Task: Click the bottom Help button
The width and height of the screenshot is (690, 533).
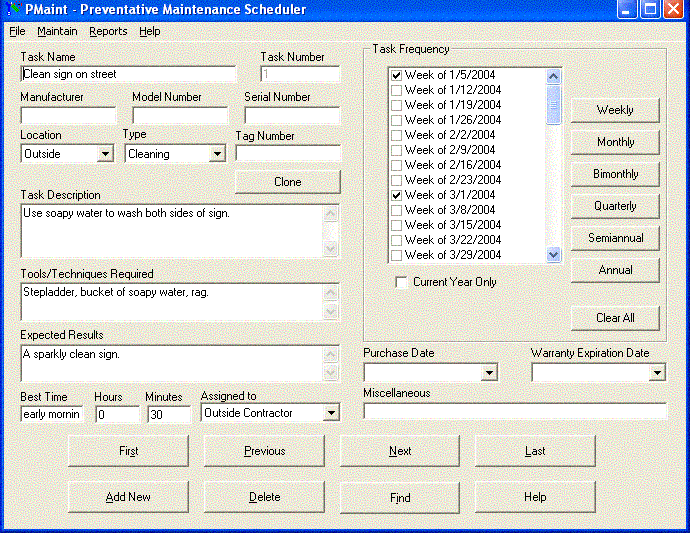Action: [x=535, y=497]
